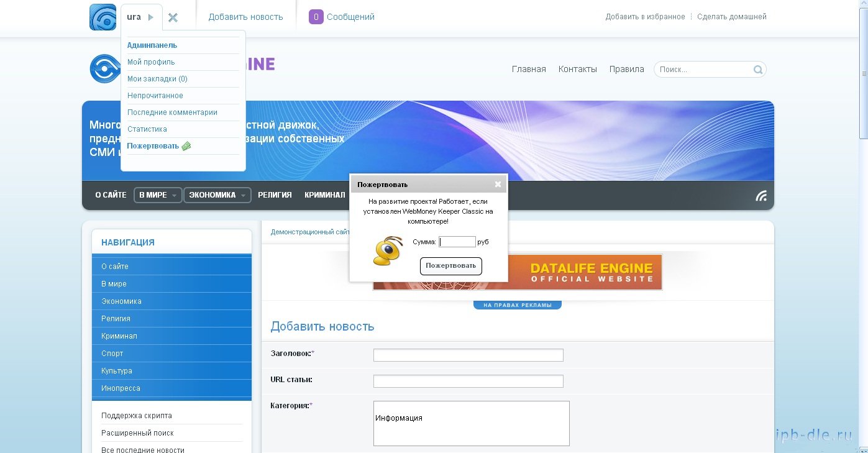Image resolution: width=868 pixels, height=453 pixels.
Task: Click the logout X icon beside ura
Action: pos(173,17)
